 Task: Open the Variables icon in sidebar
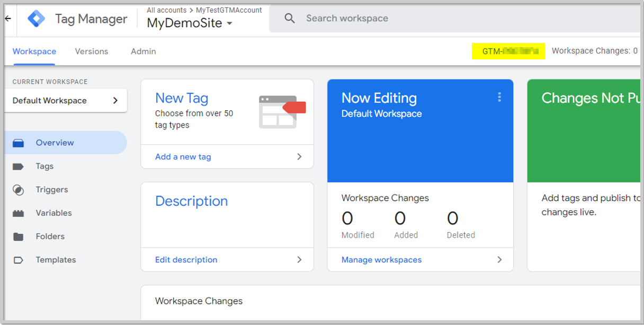(x=18, y=213)
